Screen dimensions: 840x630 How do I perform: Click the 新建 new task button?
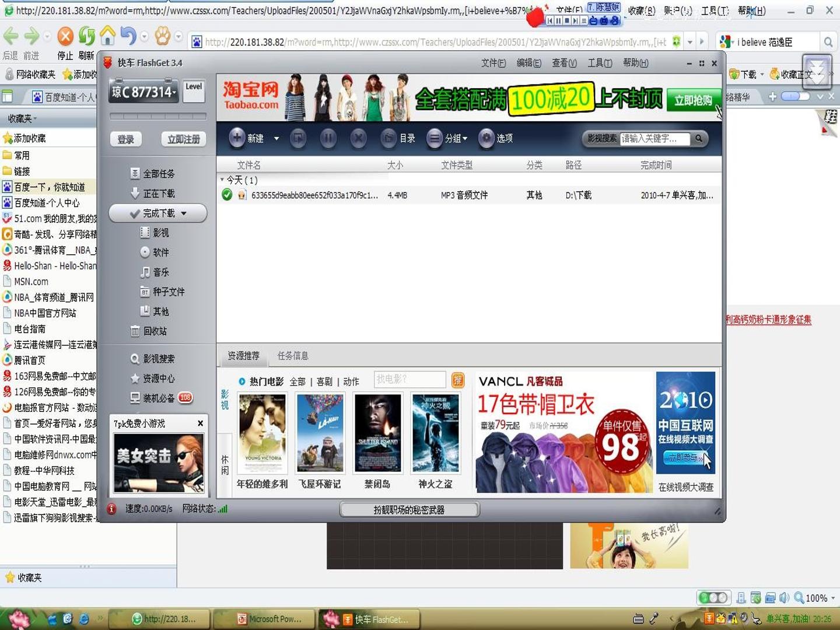click(246, 138)
